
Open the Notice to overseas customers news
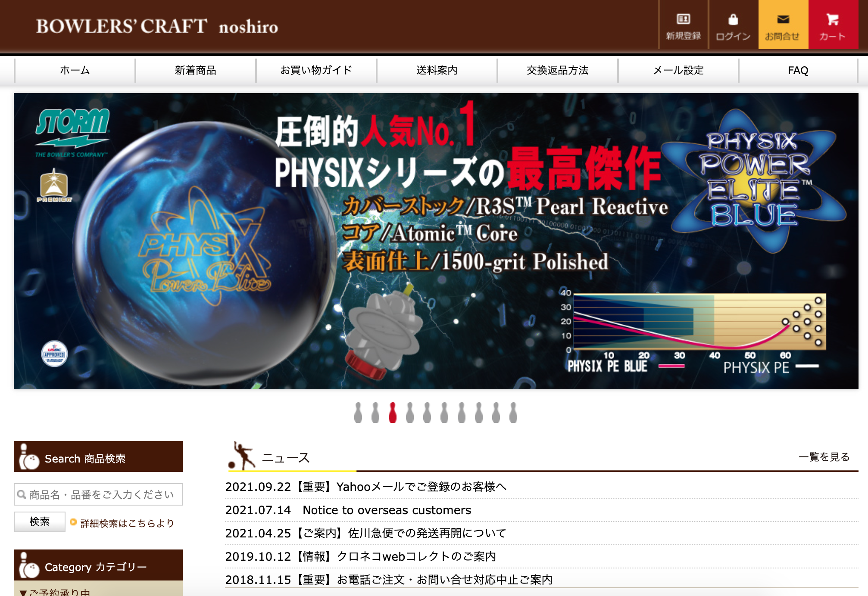click(387, 510)
